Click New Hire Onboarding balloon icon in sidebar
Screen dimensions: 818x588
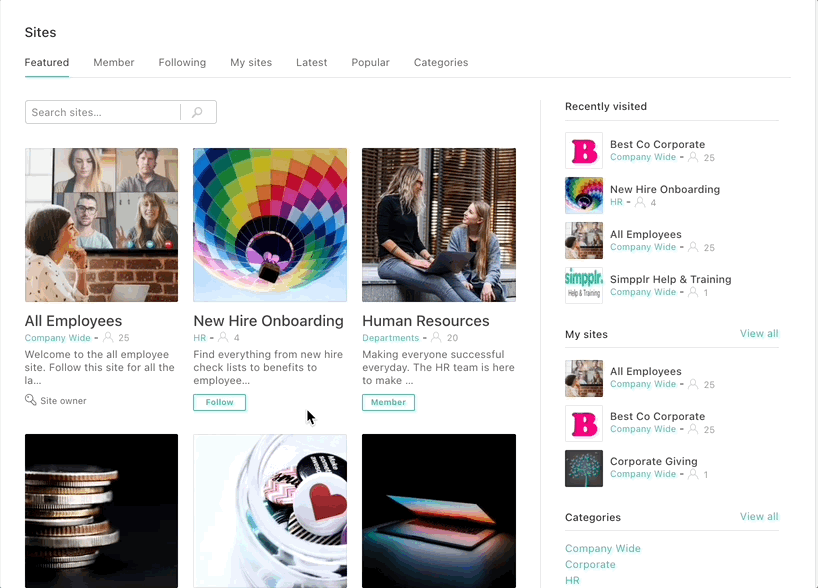[x=584, y=196]
